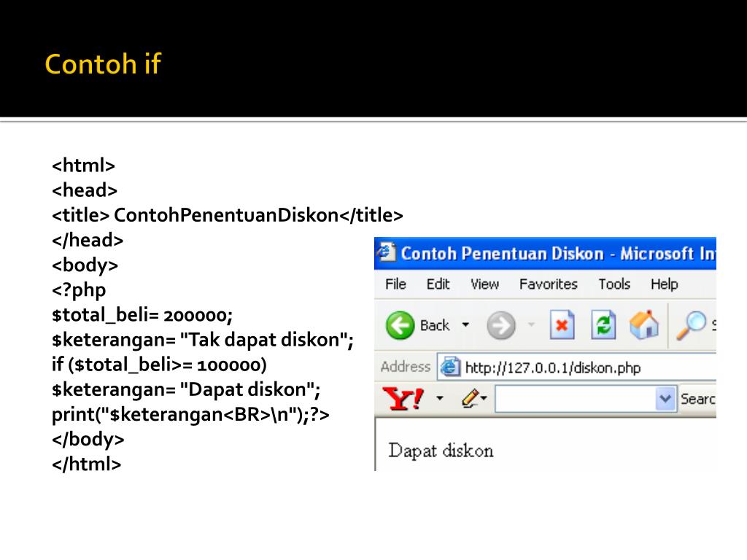Screen dimensions: 747x560
Task: Click the Home house icon
Action: coord(644,324)
